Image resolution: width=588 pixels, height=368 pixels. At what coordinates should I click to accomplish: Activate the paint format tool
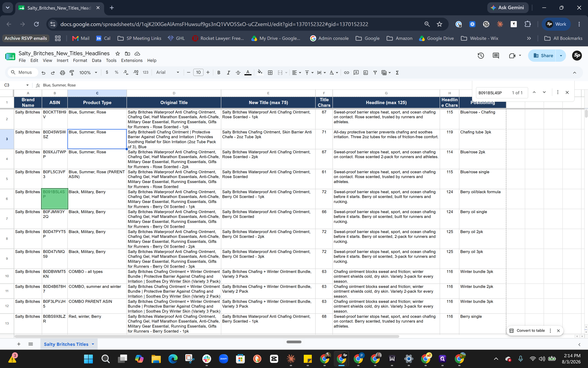(x=72, y=72)
